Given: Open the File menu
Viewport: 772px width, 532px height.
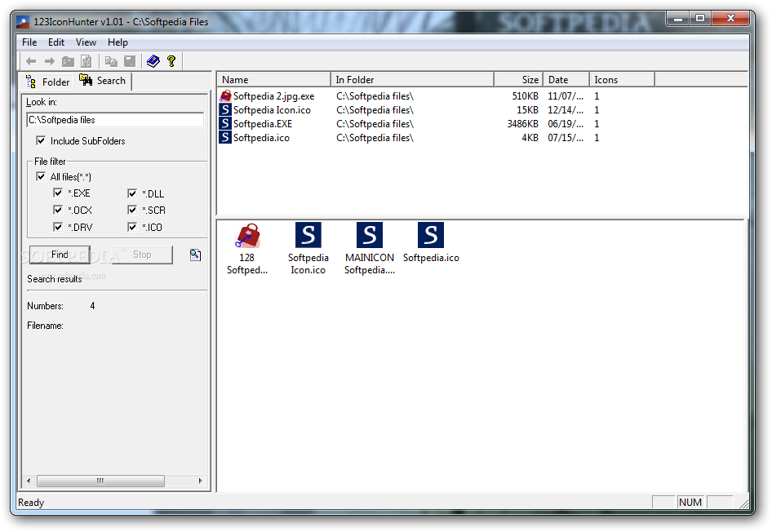Looking at the screenshot, I should (x=29, y=42).
